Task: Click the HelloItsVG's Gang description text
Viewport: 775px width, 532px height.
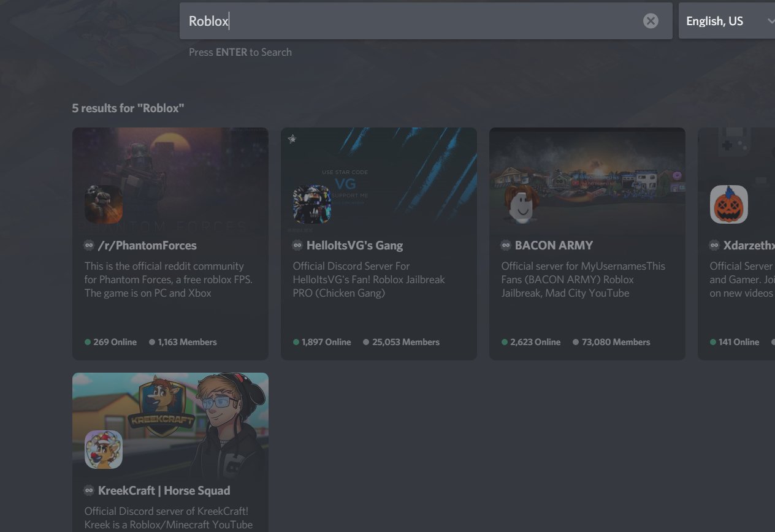Action: 369,279
